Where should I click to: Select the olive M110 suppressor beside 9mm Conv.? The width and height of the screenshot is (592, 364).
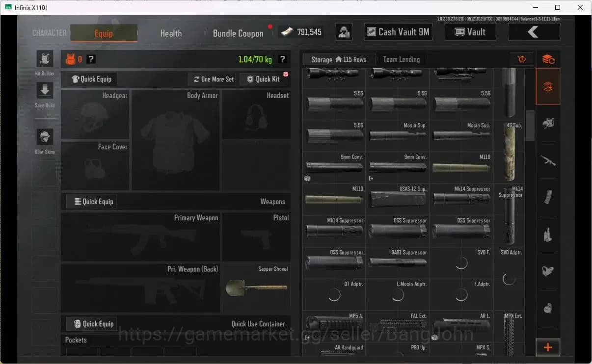461,166
